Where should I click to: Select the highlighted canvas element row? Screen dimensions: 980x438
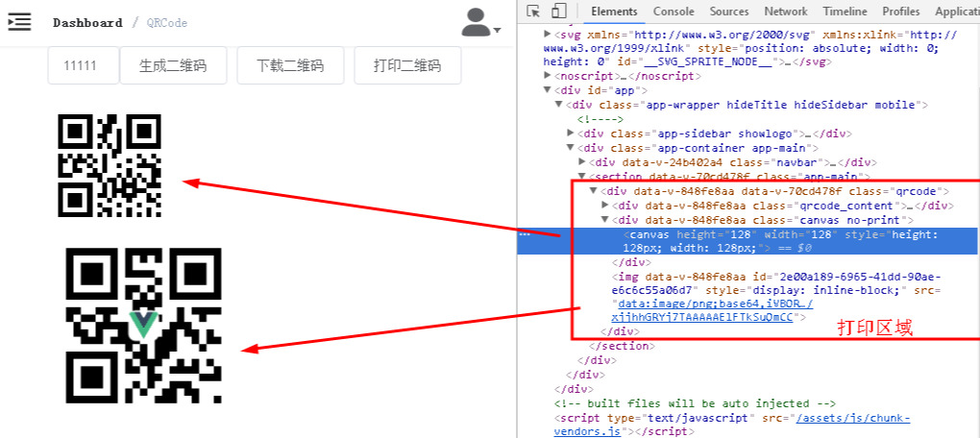748,241
